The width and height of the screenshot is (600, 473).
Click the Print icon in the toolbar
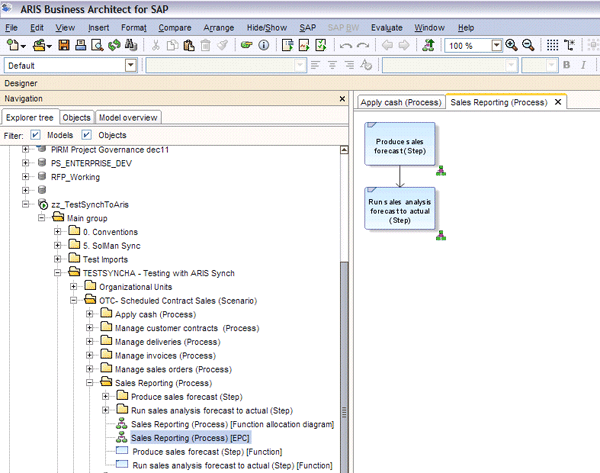point(80,45)
